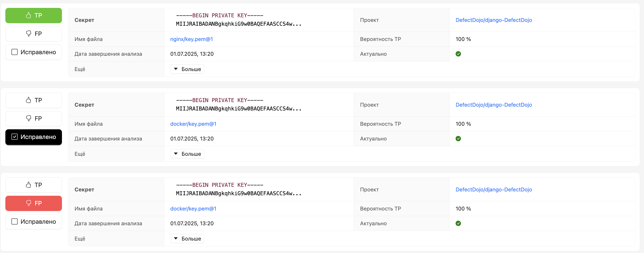644x253 pixels.
Task: Expand Больше in the second finding
Action: [x=187, y=154]
